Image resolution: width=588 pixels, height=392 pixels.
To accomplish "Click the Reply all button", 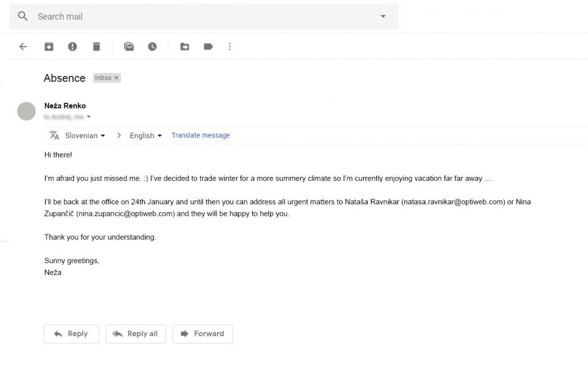I will pyautogui.click(x=135, y=334).
